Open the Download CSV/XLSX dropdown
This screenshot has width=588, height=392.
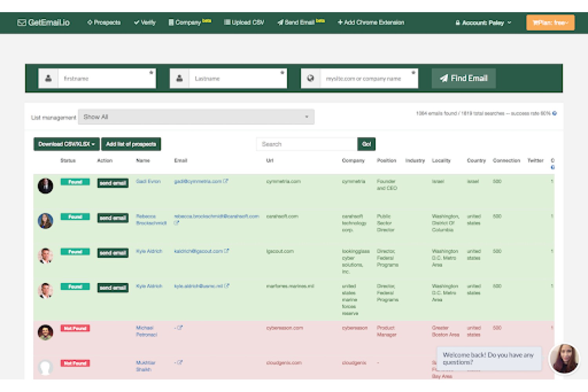point(67,144)
